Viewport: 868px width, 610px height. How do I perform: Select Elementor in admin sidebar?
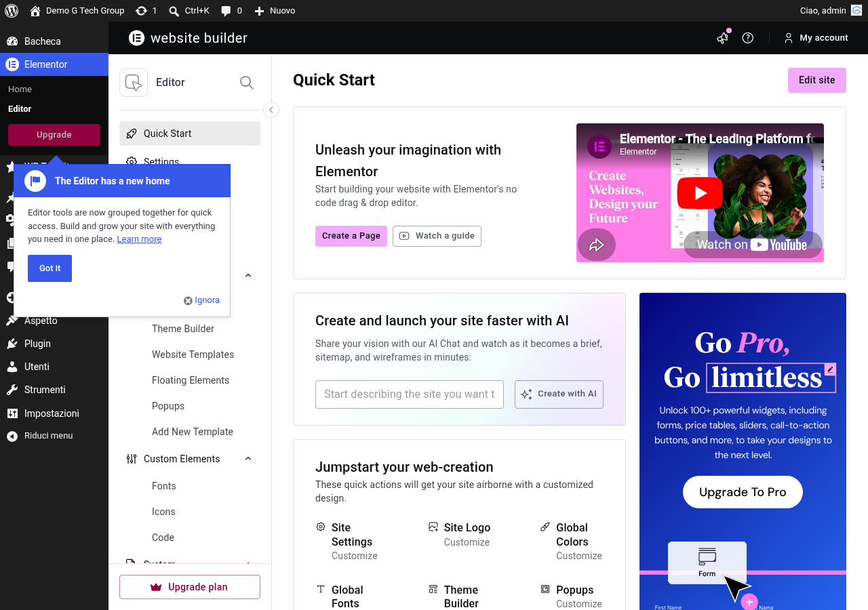pos(54,64)
